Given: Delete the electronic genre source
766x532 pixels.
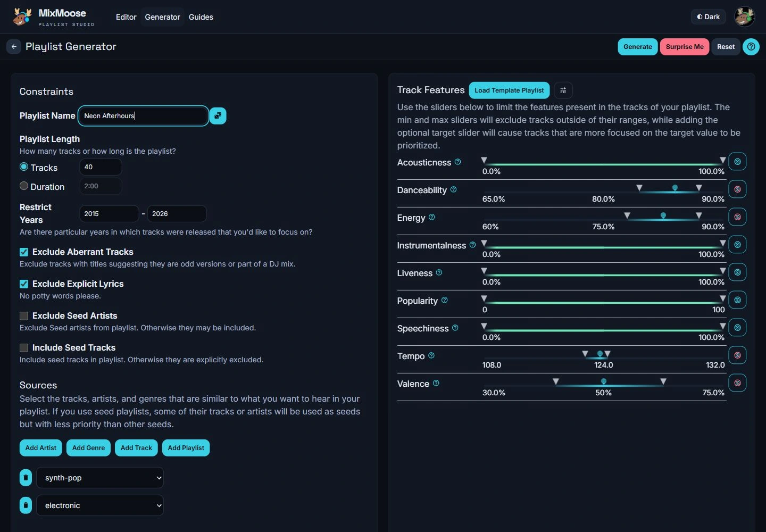Looking at the screenshot, I should click(x=26, y=505).
